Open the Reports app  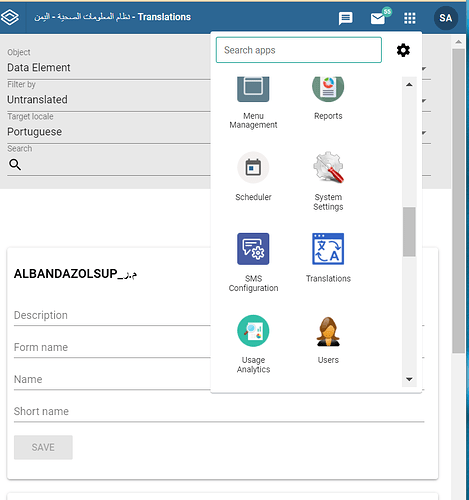click(328, 98)
